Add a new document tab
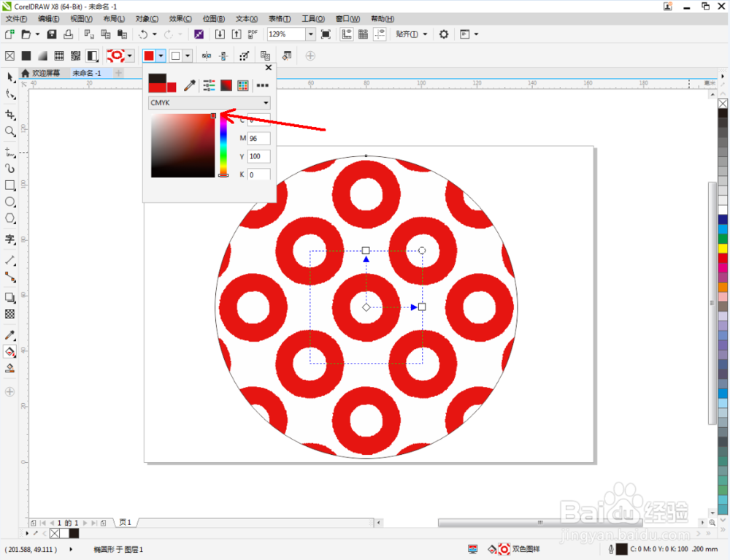Viewport: 730px width, 560px height. click(x=119, y=73)
